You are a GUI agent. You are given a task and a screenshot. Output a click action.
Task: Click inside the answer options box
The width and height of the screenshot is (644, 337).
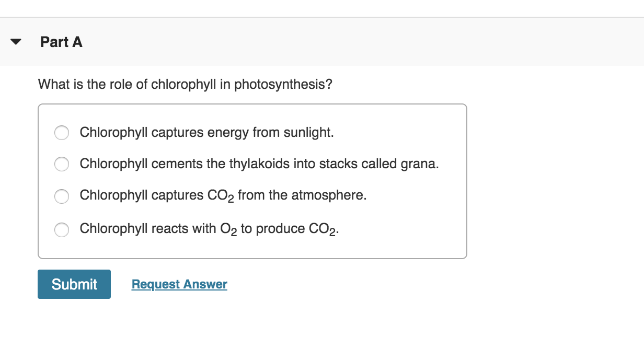pyautogui.click(x=252, y=180)
